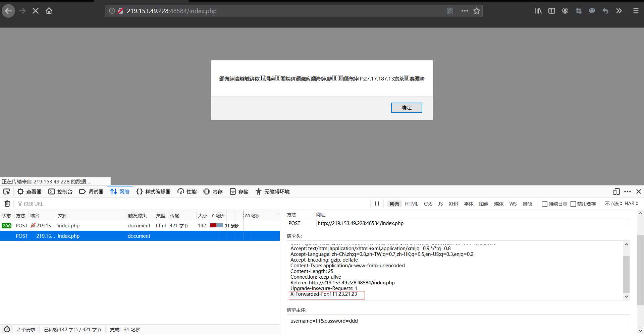Viewport: 644px width, 334px height.
Task: Clear the network request list
Action: coord(7,204)
